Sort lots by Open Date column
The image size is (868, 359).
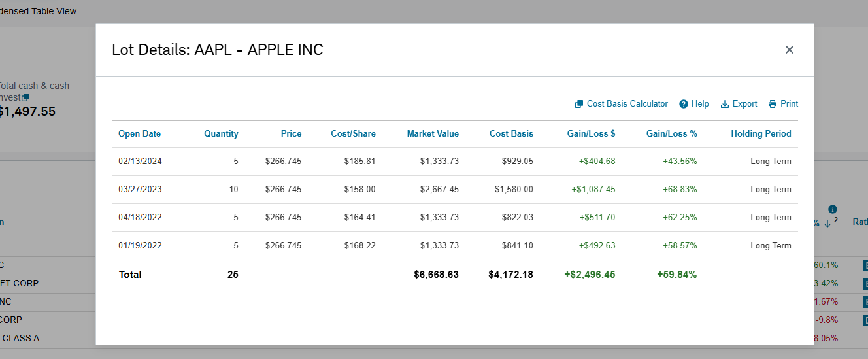click(139, 134)
